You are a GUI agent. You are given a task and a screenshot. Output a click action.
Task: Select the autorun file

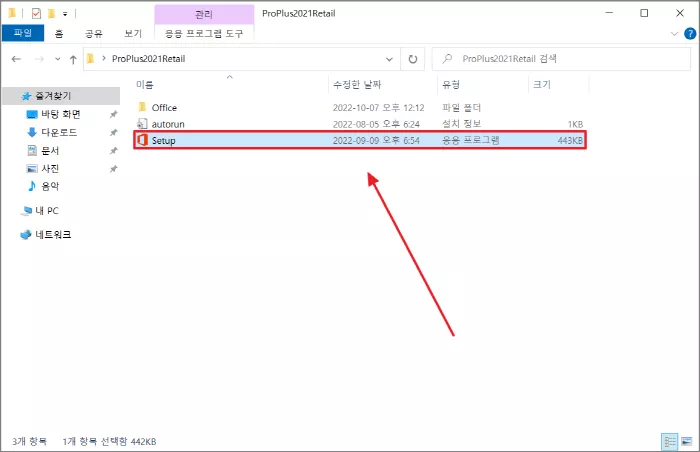coord(360,124)
